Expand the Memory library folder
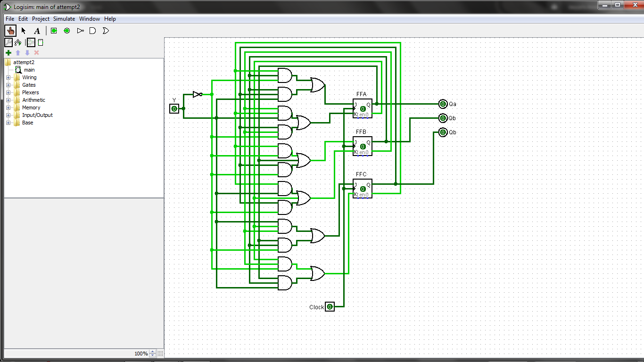The width and height of the screenshot is (644, 362). 8,107
